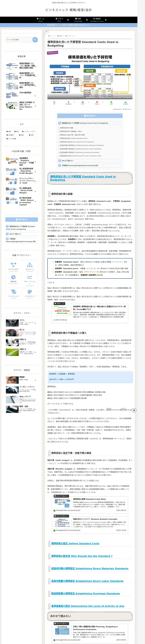Open Determining the Level of Activity heading link
Viewport: 145px width, 644px height.
[88, 606]
